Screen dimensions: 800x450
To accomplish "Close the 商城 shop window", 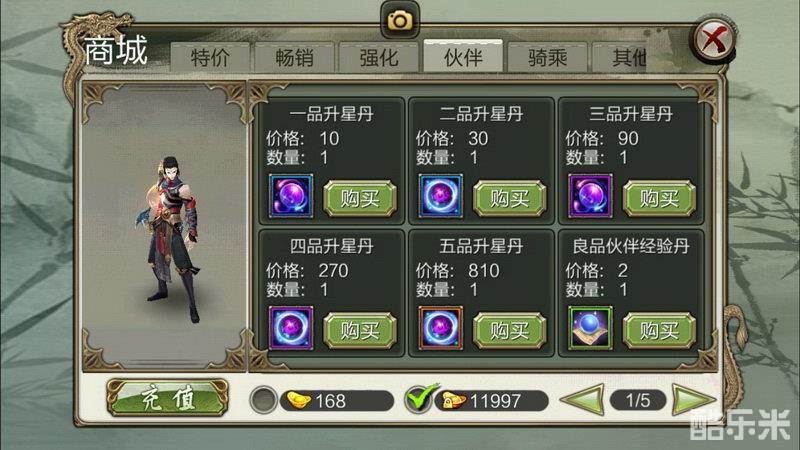I will 714,39.
